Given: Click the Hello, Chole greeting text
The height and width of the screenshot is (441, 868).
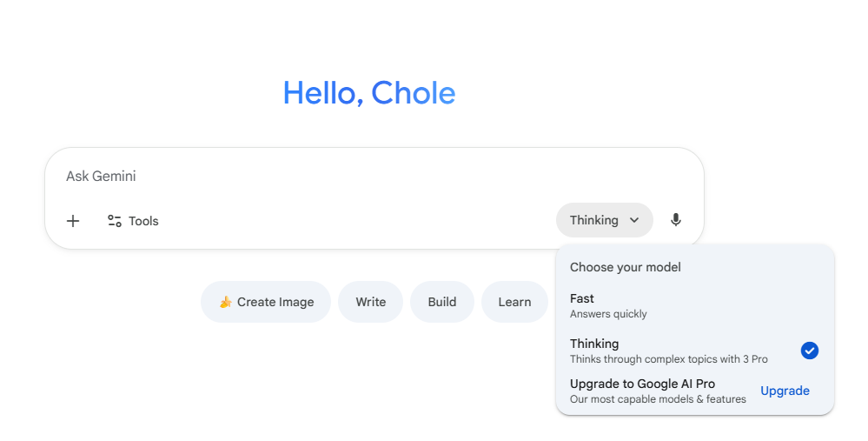Looking at the screenshot, I should click(x=369, y=93).
